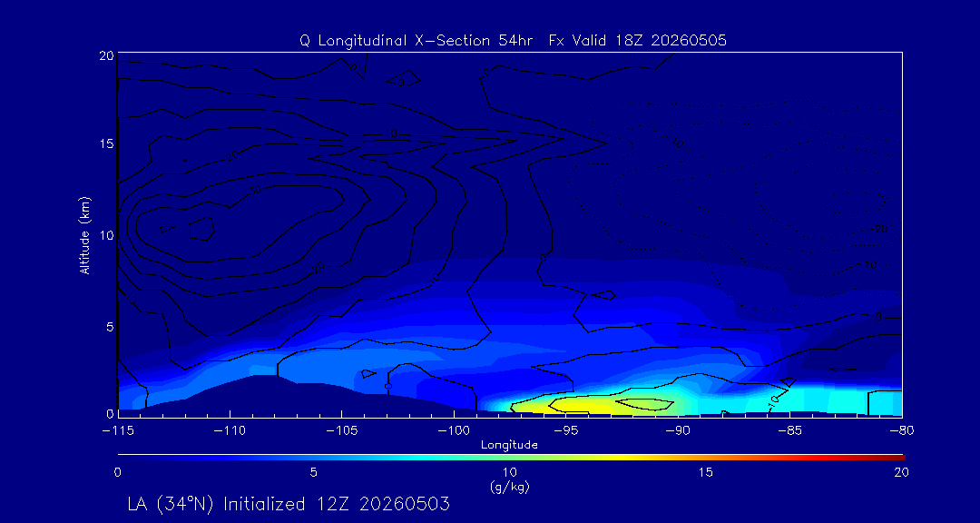
Task: Click the -80 longitude tick label
Action: (x=902, y=431)
